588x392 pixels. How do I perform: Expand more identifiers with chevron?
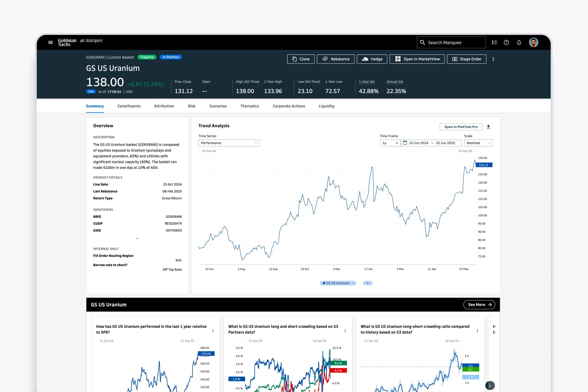coord(137,239)
